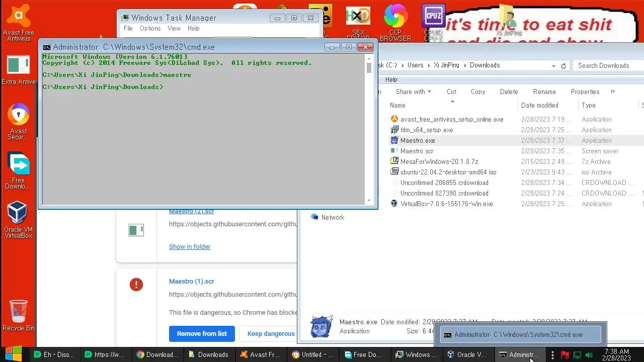The image size is (644, 362).
Task: Select Unconfirmed 827390.crdownload file
Action: 444,193
